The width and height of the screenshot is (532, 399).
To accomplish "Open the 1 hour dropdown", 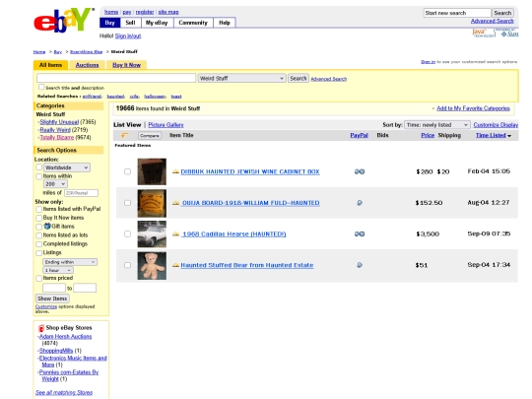I will tap(58, 270).
